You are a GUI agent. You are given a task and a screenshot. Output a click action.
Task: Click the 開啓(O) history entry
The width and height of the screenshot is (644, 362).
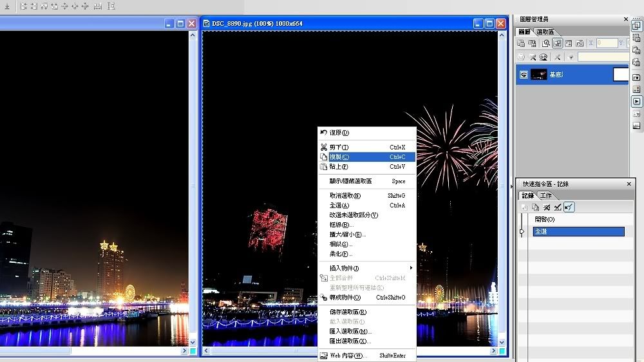[544, 220]
